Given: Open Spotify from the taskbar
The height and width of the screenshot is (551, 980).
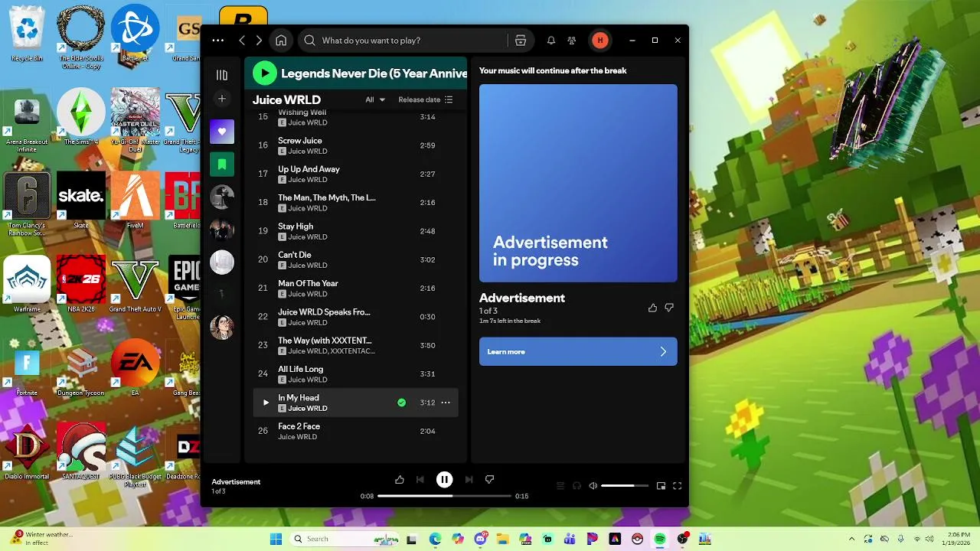Looking at the screenshot, I should [660, 539].
